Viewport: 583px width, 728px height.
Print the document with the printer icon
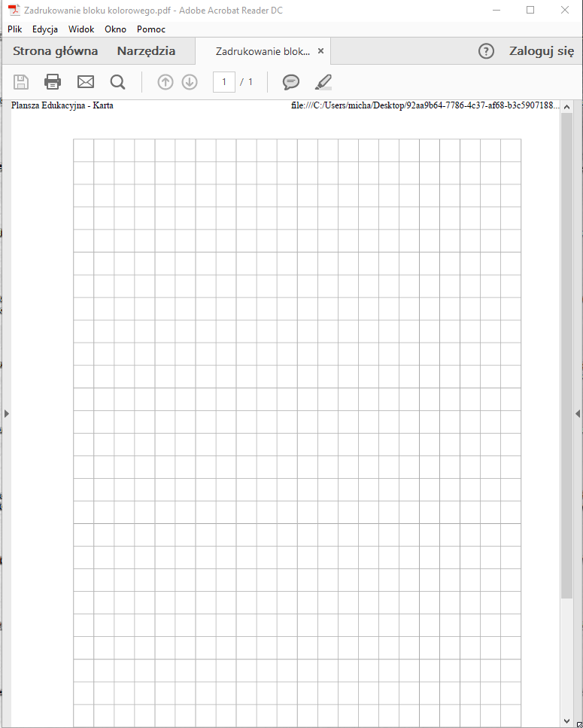click(53, 82)
